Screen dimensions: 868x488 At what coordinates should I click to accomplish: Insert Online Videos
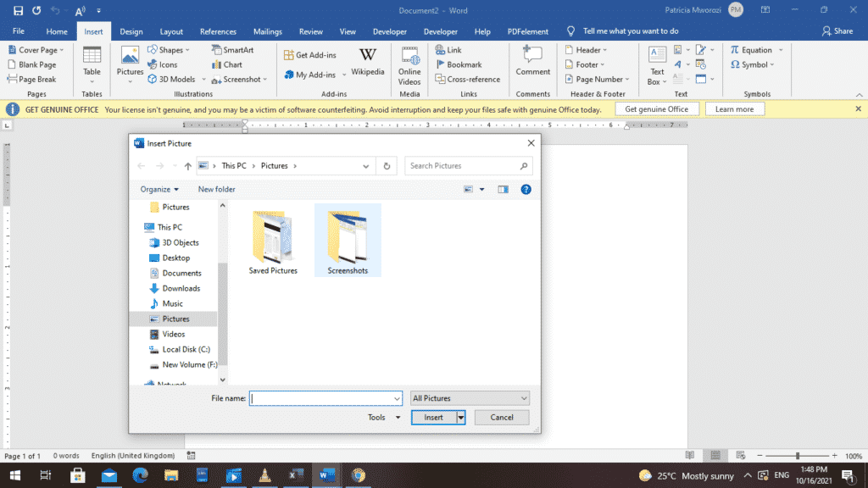click(x=409, y=64)
